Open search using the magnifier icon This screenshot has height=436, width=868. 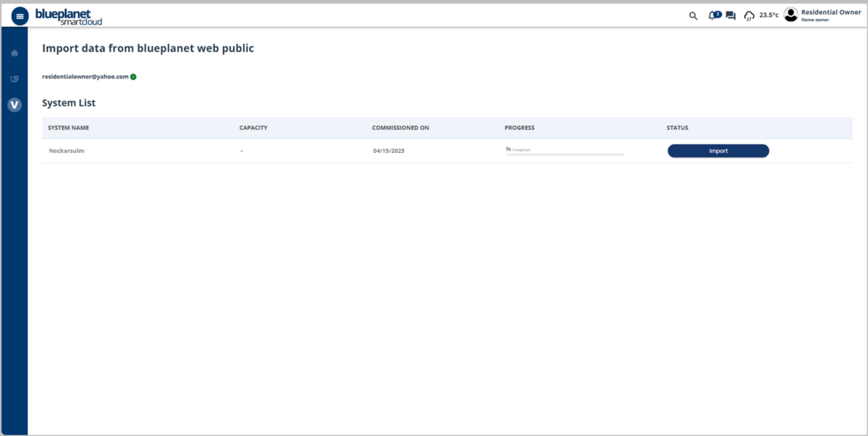click(693, 15)
